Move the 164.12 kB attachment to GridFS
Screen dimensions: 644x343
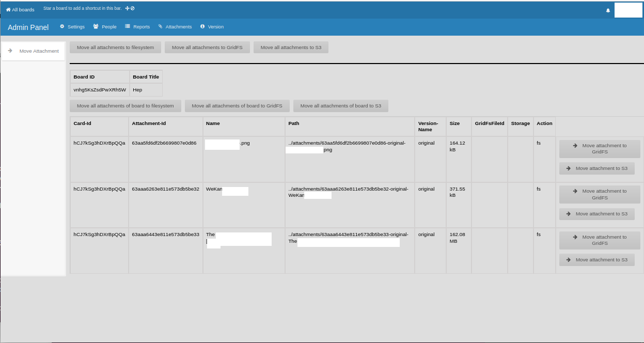[599, 149]
